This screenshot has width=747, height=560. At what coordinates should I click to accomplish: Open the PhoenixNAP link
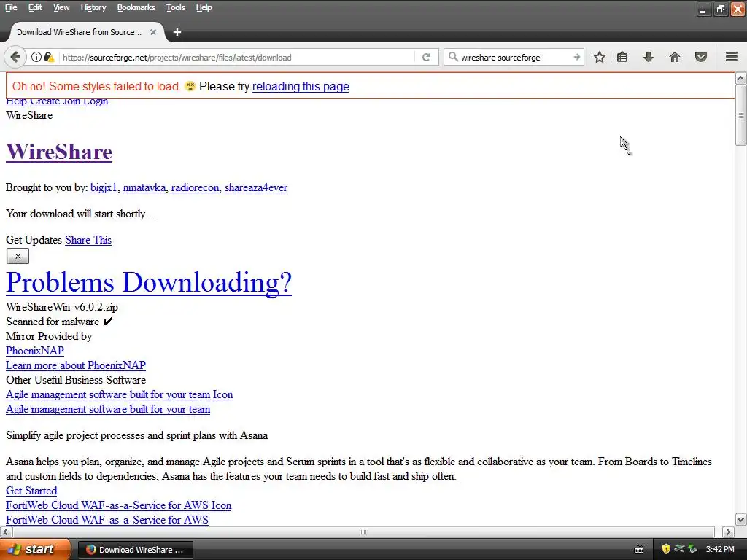pyautogui.click(x=35, y=351)
